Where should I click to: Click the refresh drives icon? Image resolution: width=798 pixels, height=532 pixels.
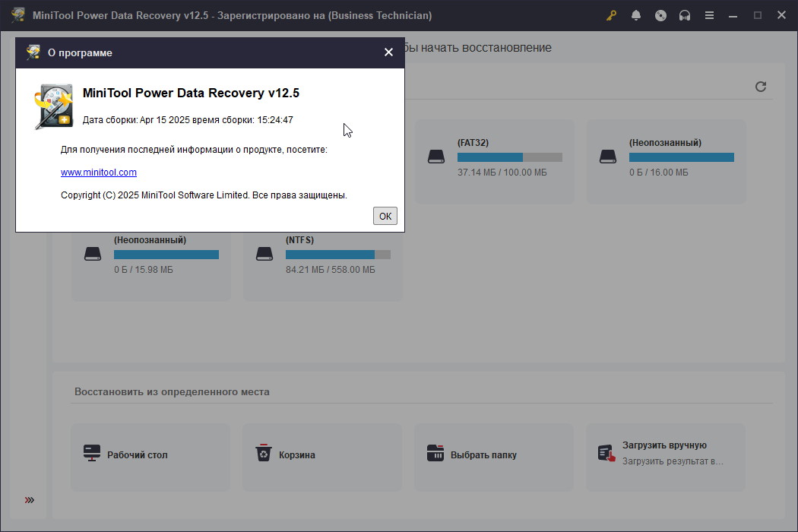click(x=761, y=87)
